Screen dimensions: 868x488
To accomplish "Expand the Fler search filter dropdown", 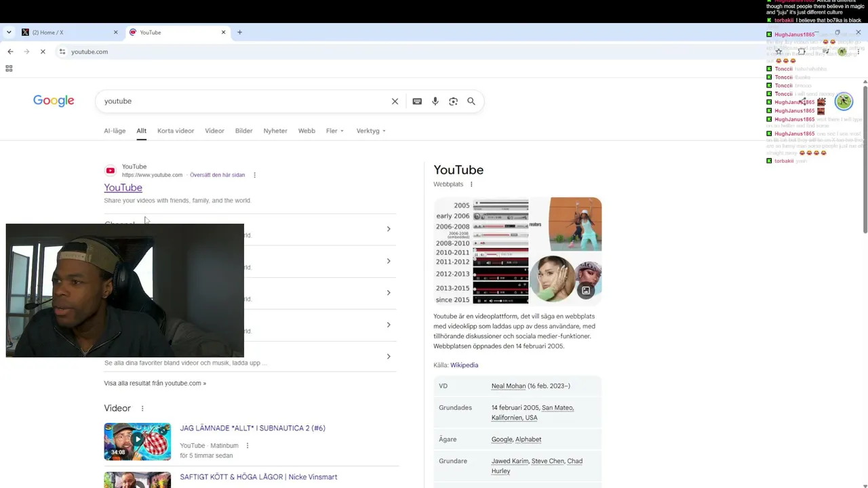I will point(335,131).
